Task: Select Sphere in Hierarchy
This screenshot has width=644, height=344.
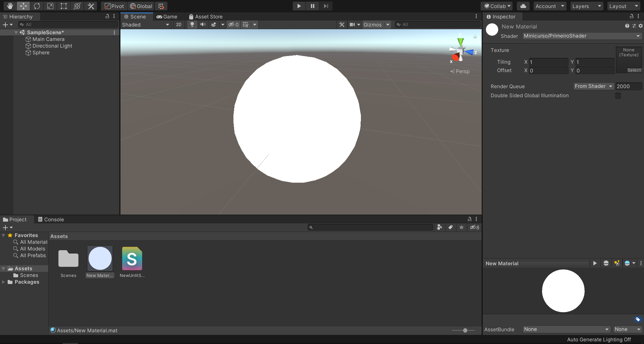Action: coord(41,53)
